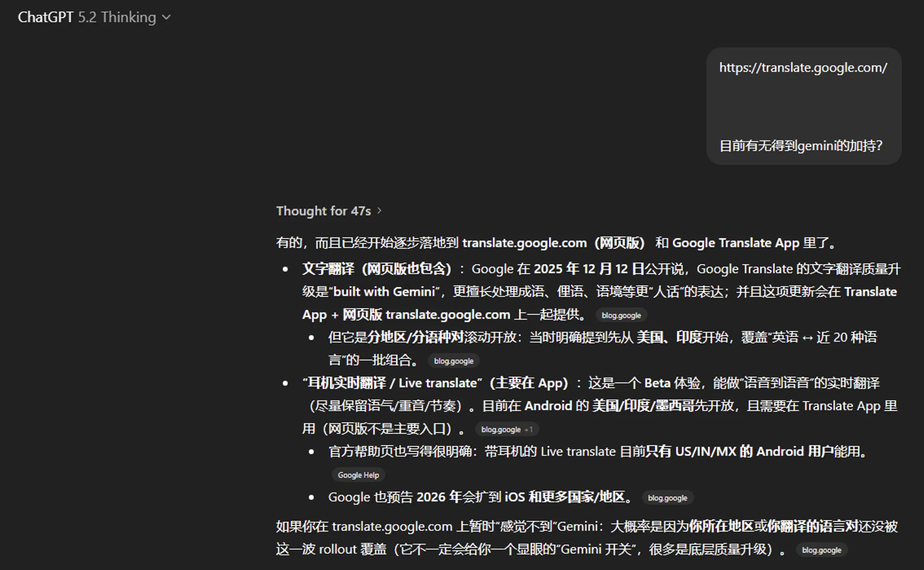
Task: Open the blog.google chip in the 分地区 sub-bullet
Action: click(453, 360)
